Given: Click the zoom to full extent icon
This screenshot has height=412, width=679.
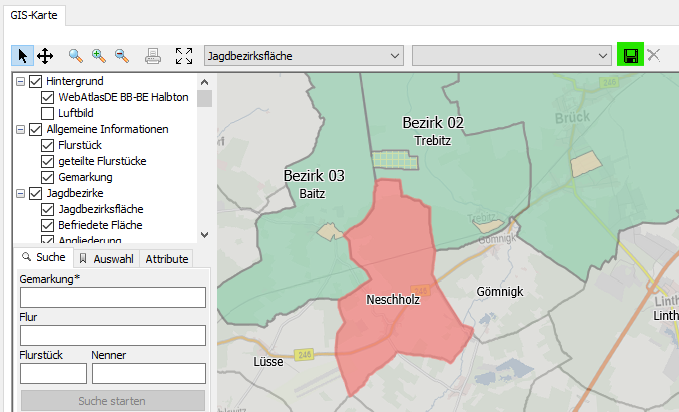Looking at the screenshot, I should (183, 55).
